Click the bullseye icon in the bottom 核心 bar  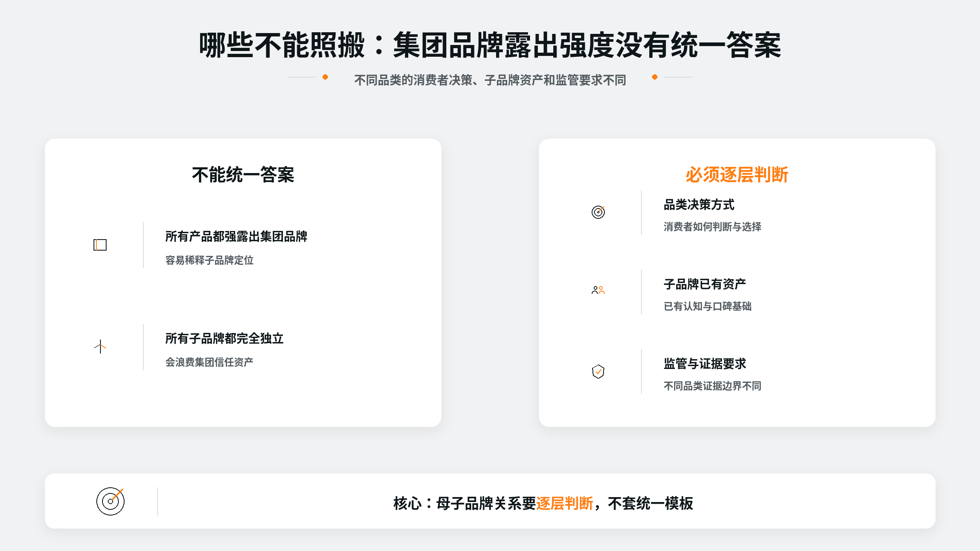tap(110, 501)
